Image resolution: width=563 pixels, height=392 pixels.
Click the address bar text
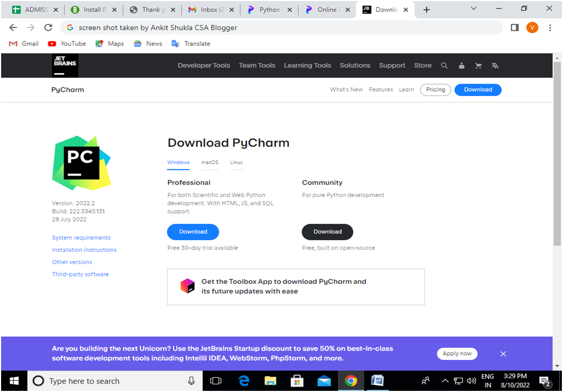pos(158,28)
